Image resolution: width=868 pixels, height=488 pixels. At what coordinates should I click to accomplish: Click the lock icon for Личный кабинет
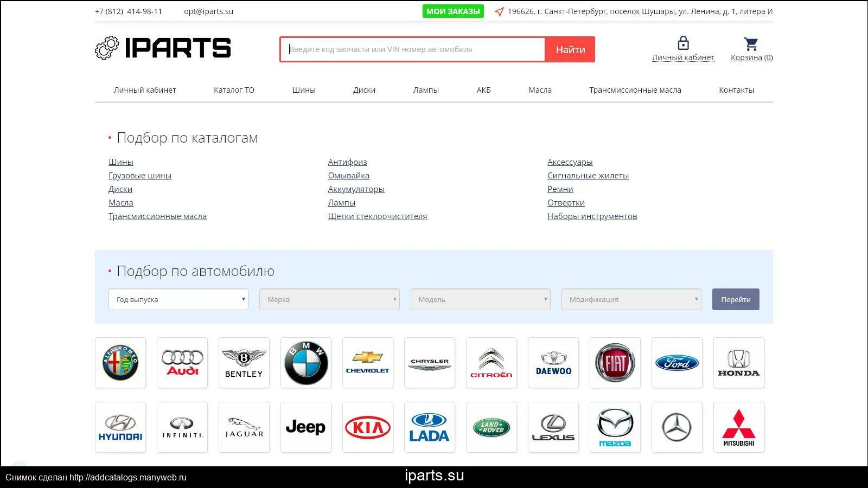683,43
